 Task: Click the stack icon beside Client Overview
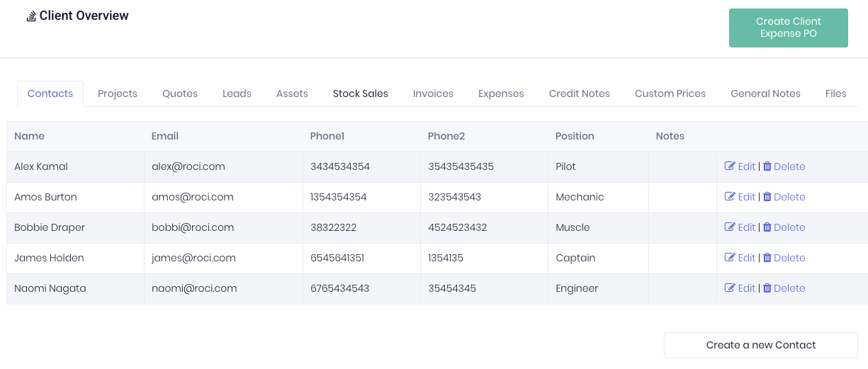[31, 16]
